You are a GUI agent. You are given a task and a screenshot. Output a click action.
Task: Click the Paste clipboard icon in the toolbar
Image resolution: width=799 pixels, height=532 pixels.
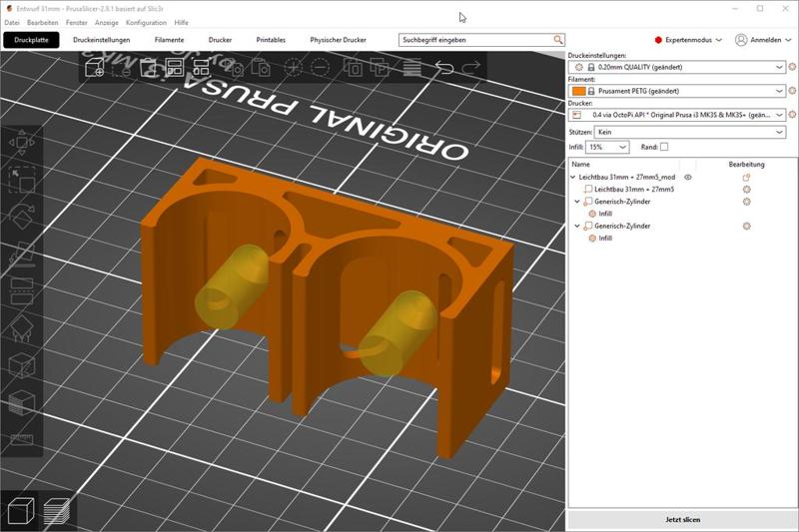(x=262, y=68)
